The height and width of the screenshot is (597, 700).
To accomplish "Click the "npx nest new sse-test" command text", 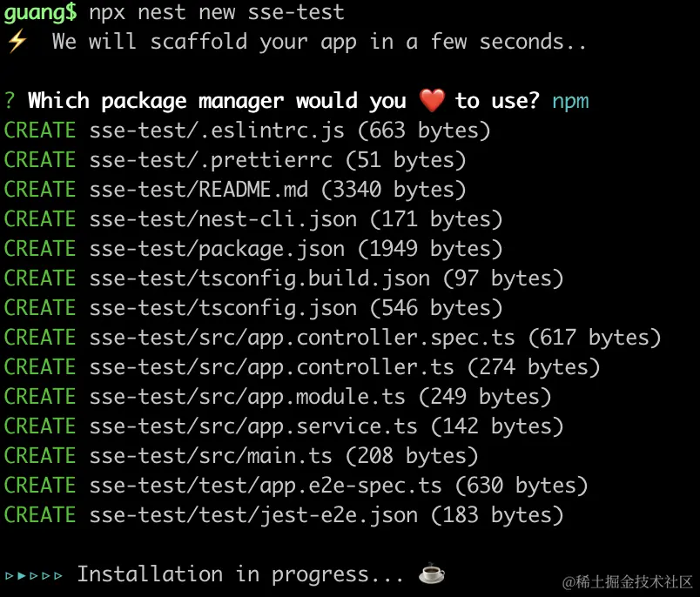I will [217, 12].
